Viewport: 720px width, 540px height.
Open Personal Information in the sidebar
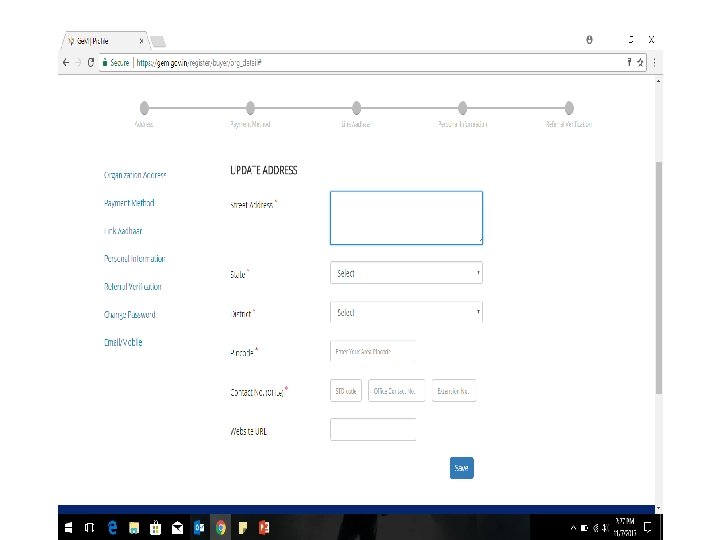pyautogui.click(x=135, y=259)
